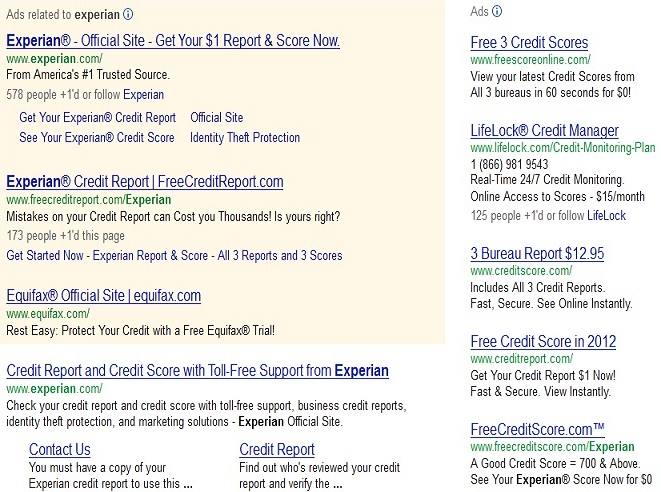Screen dimensions: 661x492
Task: Click the 'A Good Credit Score = 700 & Above.' text
Action: click(555, 463)
